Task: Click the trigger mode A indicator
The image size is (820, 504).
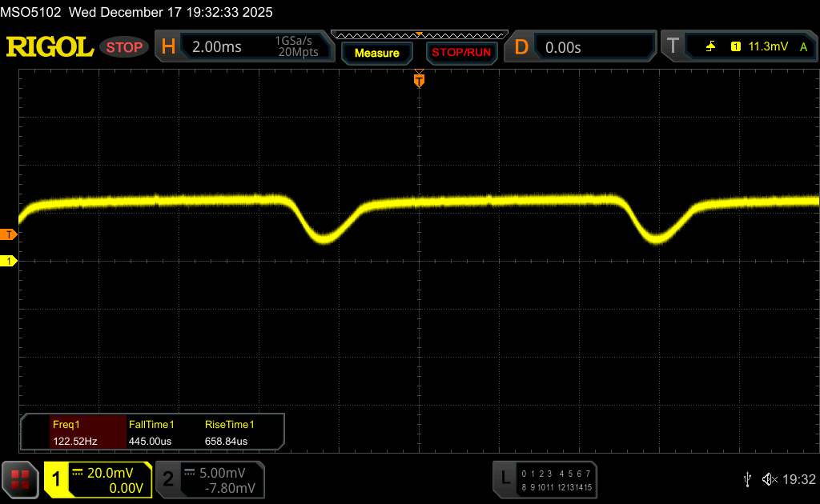Action: coord(803,47)
